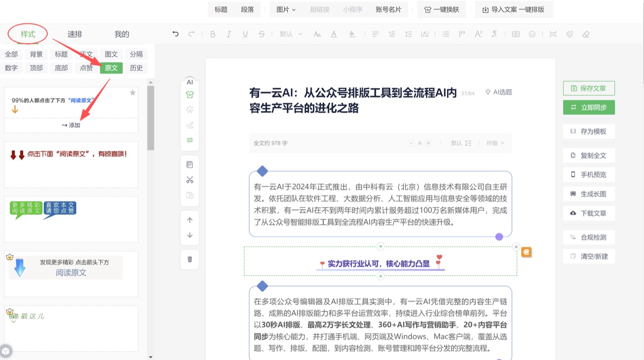Screen dimensions: 644x360
Task: Select the 阅读原文 blue arrow template
Action: pyautogui.click(x=71, y=274)
